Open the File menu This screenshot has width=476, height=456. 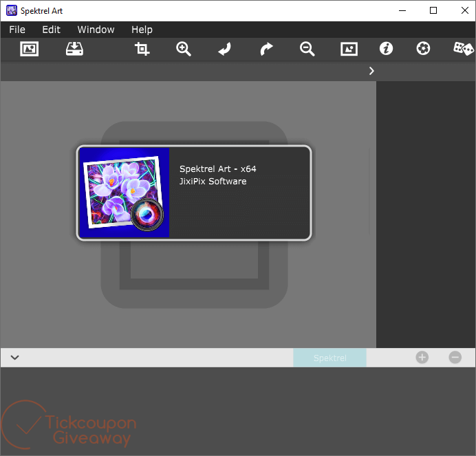pyautogui.click(x=17, y=30)
